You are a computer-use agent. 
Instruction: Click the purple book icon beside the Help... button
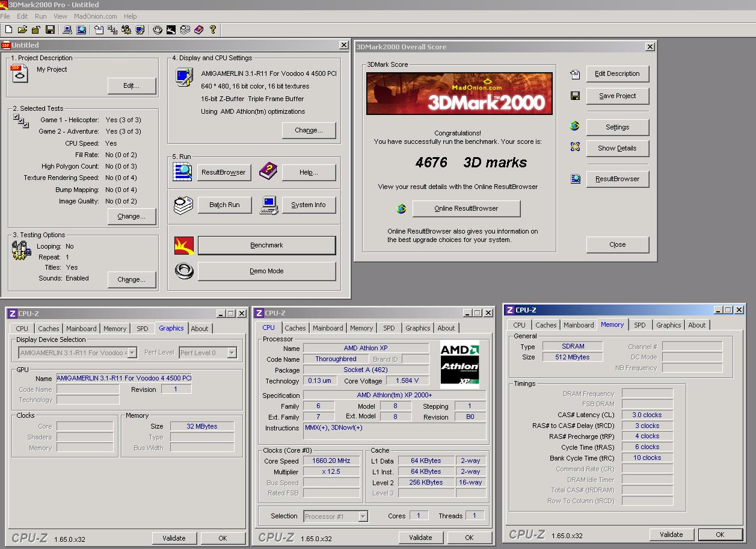pyautogui.click(x=268, y=172)
